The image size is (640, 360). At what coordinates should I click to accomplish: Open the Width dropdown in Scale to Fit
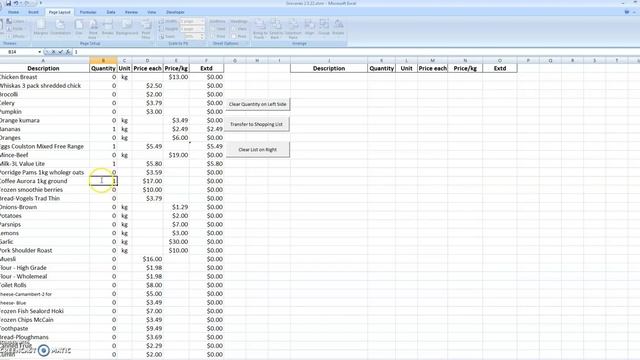coord(192,21)
